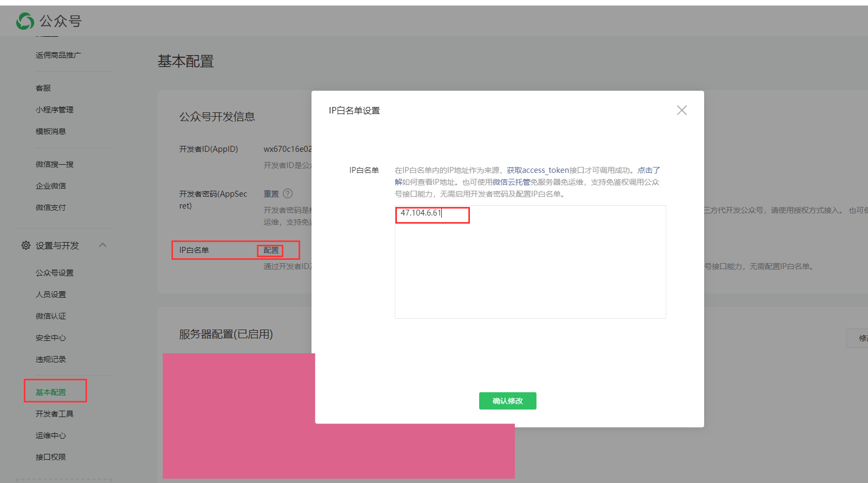Open the 点击了解 link in the dialog

point(649,170)
